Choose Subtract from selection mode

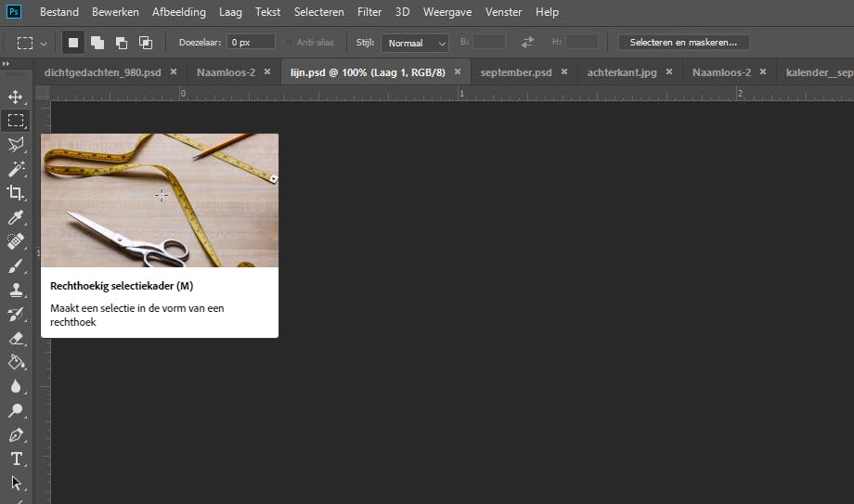pyautogui.click(x=121, y=43)
